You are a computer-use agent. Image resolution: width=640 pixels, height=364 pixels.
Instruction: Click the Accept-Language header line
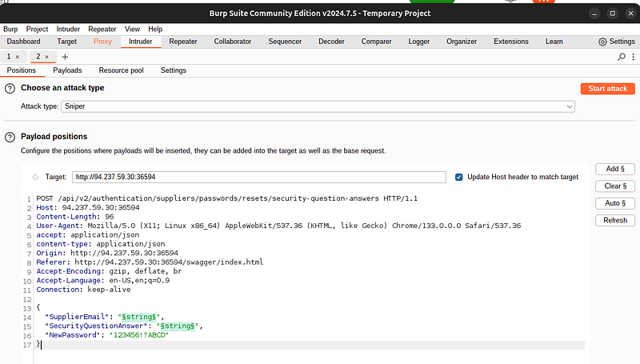point(103,280)
